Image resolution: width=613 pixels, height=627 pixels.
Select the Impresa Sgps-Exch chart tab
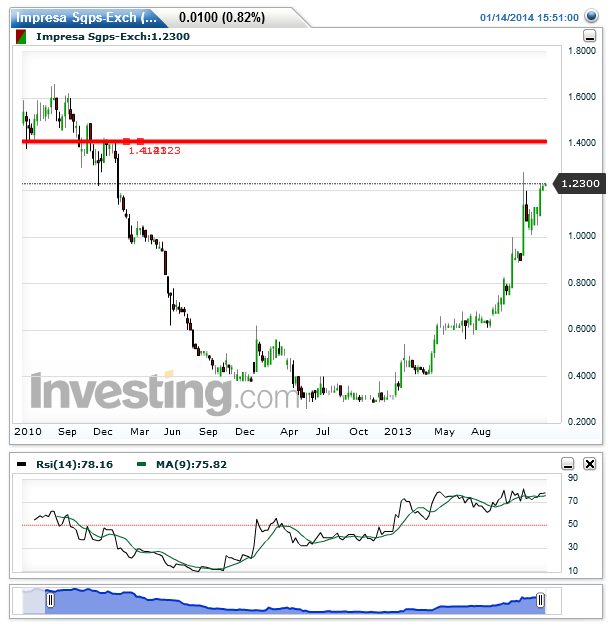point(86,18)
